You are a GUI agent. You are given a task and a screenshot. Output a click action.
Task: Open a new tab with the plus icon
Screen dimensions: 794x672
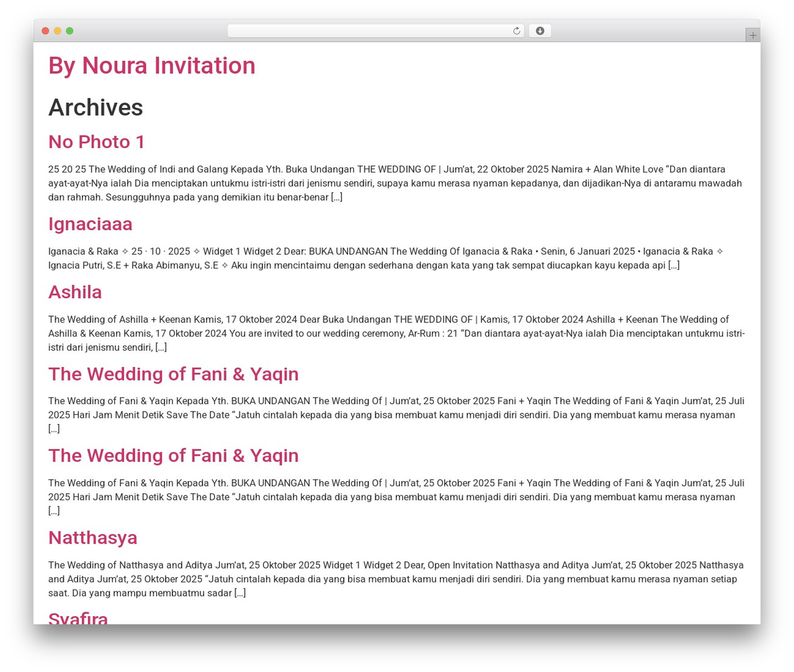tap(752, 35)
